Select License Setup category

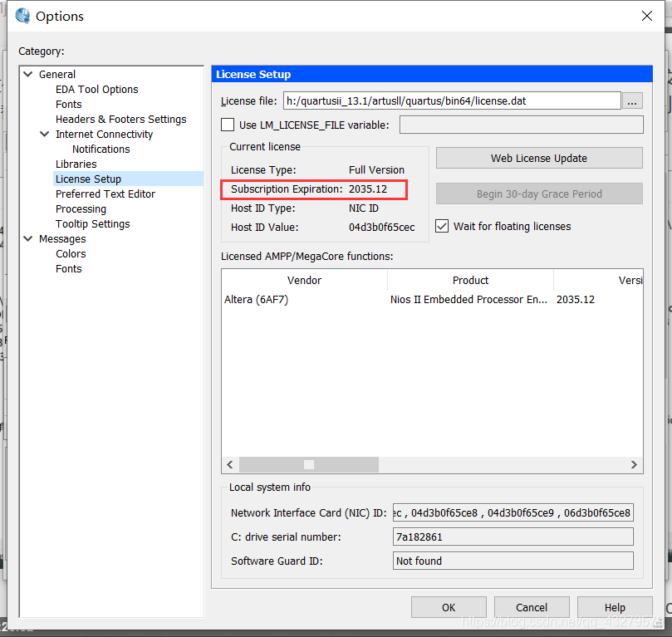(88, 179)
